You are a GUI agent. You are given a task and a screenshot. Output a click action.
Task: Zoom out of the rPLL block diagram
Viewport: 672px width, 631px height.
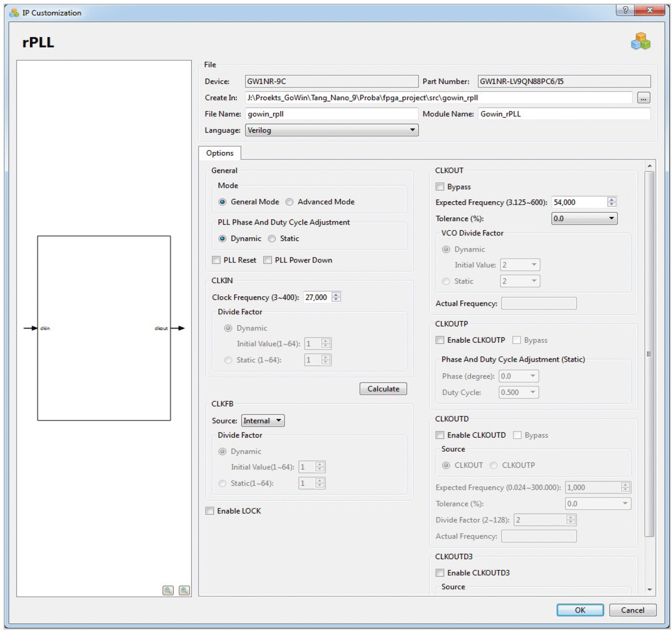pyautogui.click(x=184, y=590)
